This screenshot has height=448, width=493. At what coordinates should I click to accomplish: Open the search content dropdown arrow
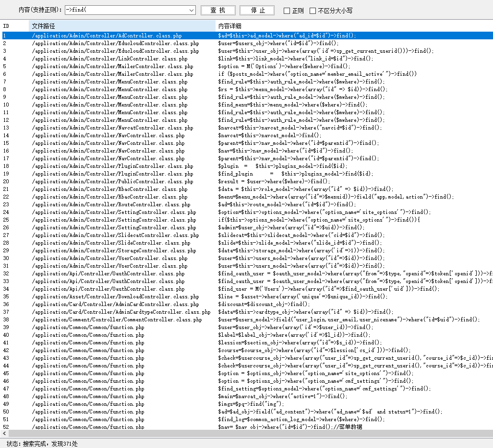[x=191, y=11]
